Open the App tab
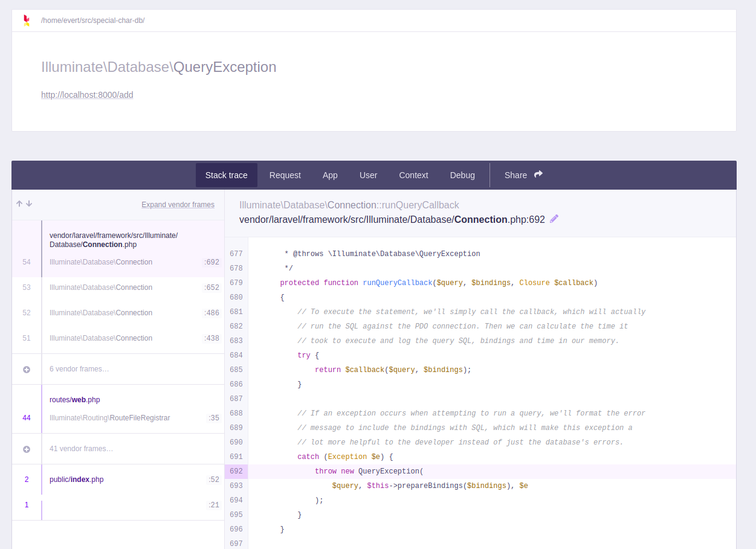 pyautogui.click(x=330, y=175)
